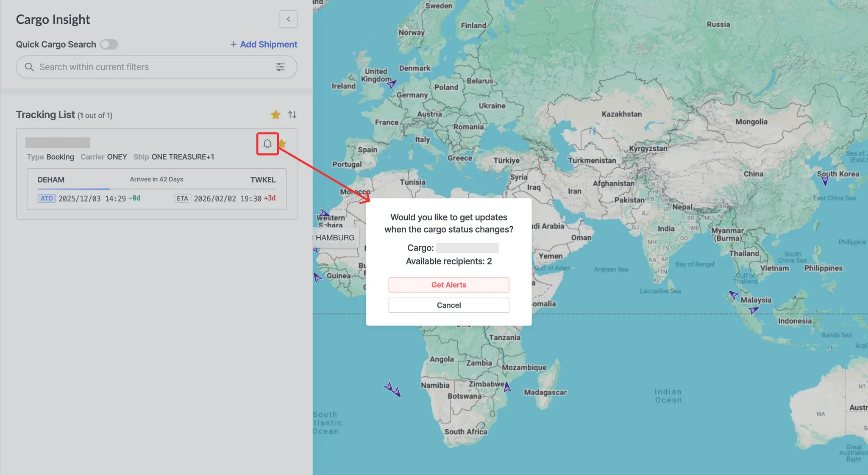Enable the Quick Cargo Search toggle

click(x=109, y=44)
